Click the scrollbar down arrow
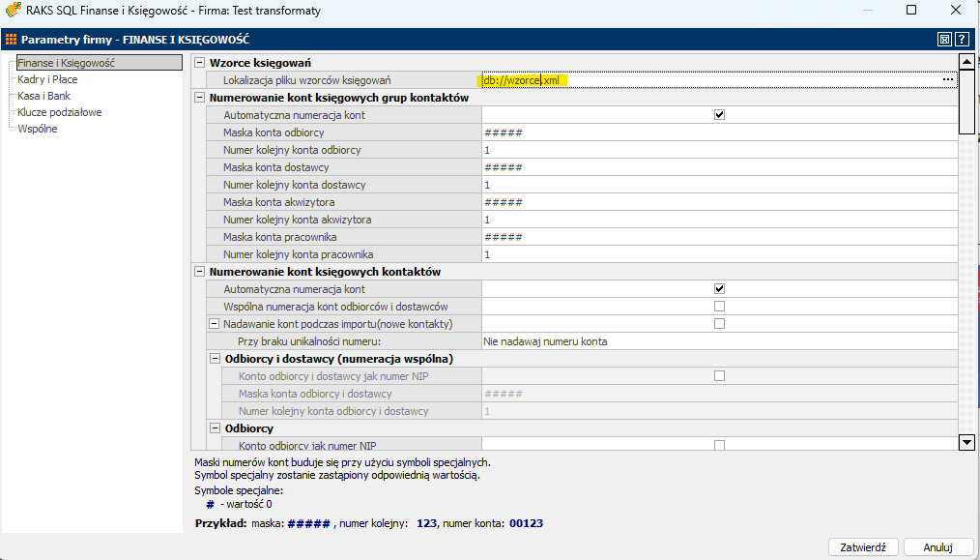This screenshot has height=560, width=980. click(x=966, y=442)
